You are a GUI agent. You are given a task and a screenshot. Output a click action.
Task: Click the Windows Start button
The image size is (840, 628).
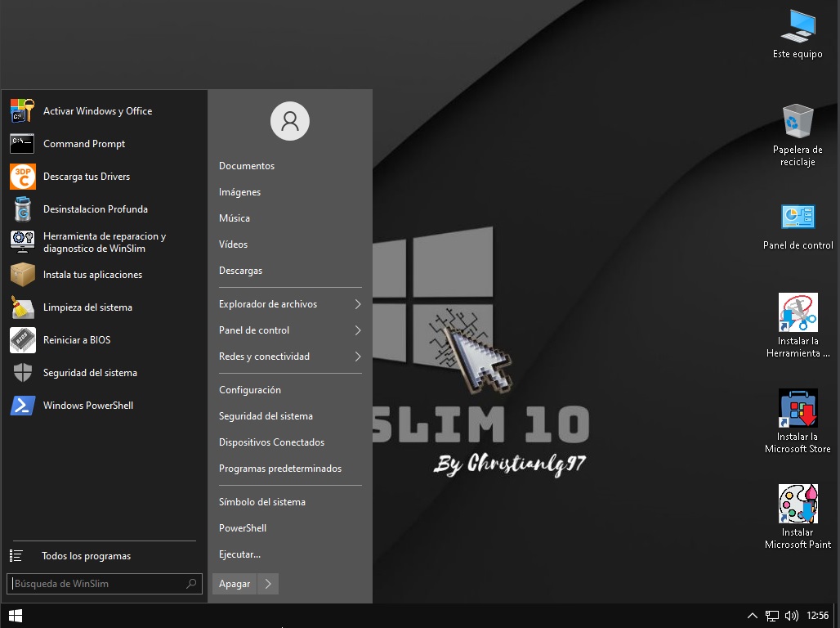click(x=16, y=616)
